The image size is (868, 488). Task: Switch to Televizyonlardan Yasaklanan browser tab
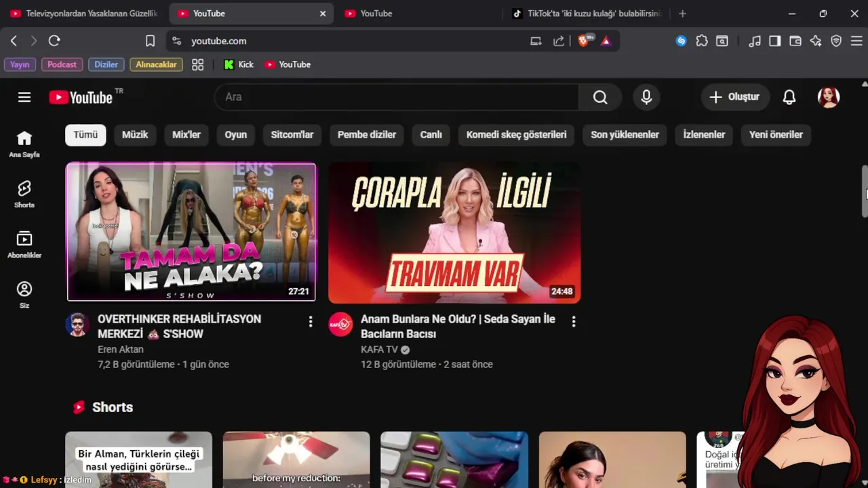(x=83, y=14)
